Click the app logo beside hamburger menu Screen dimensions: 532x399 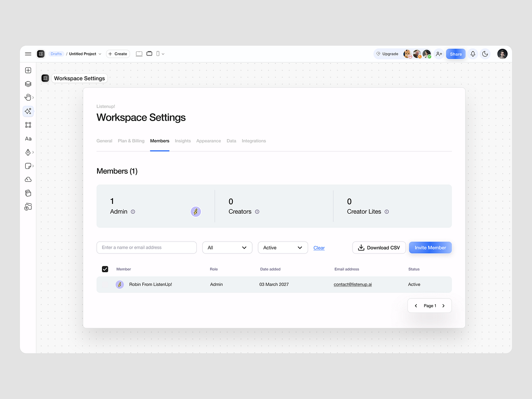tap(41, 54)
